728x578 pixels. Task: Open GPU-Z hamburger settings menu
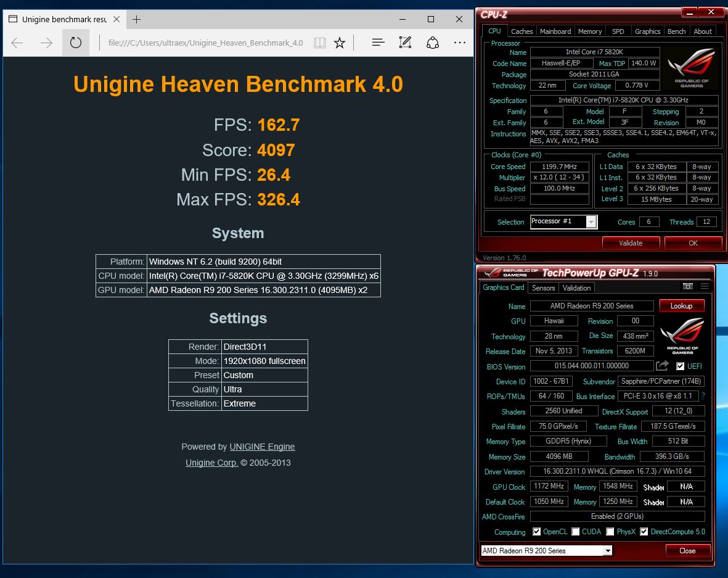click(705, 286)
